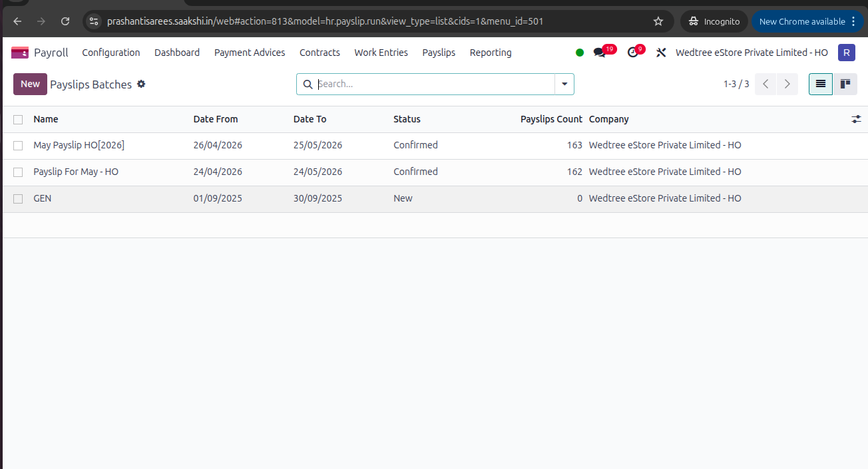This screenshot has height=469, width=868.
Task: Reload the browser page
Action: pos(65,21)
